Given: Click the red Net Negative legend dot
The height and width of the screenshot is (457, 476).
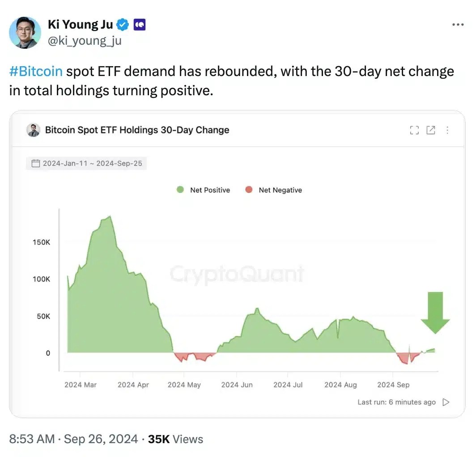Looking at the screenshot, I should [x=249, y=190].
